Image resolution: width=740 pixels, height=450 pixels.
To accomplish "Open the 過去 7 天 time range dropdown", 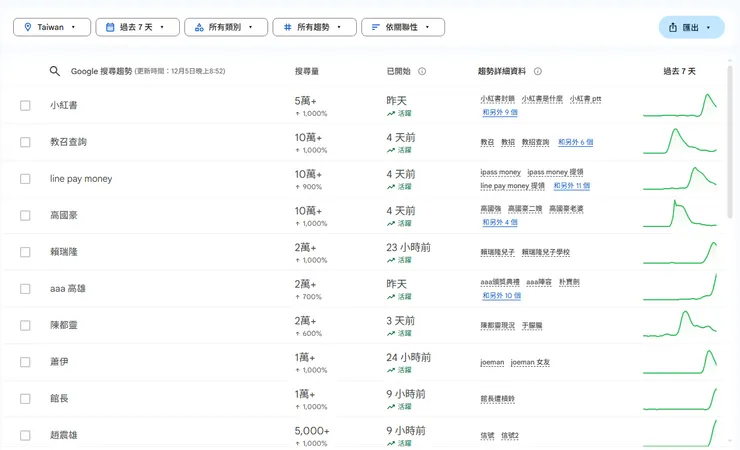I will 137,27.
